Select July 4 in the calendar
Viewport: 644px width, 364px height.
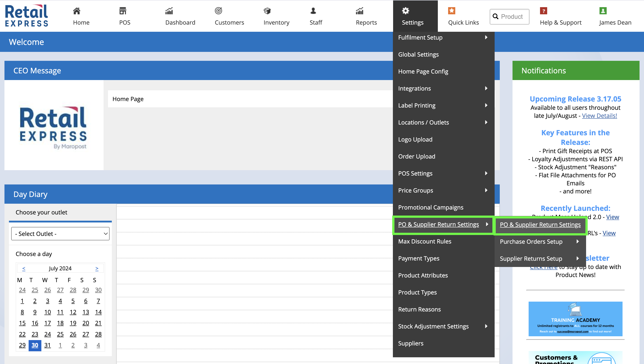(60, 301)
